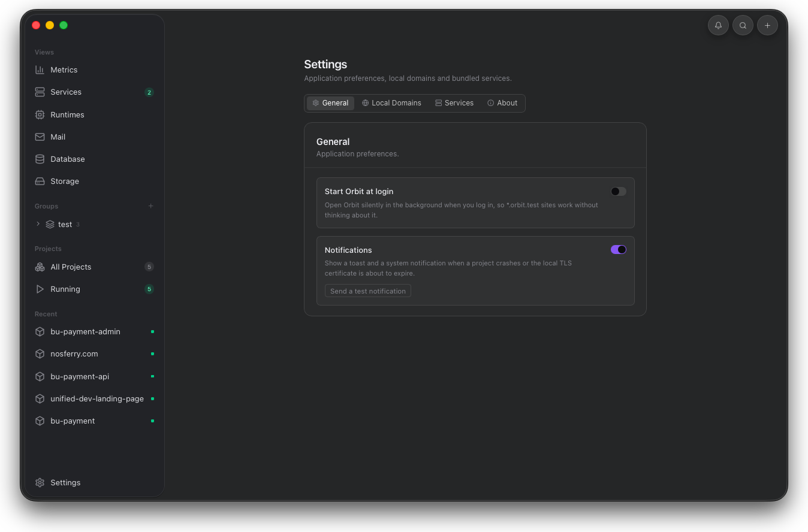Open the Mail view
This screenshot has width=808, height=532.
pyautogui.click(x=58, y=137)
